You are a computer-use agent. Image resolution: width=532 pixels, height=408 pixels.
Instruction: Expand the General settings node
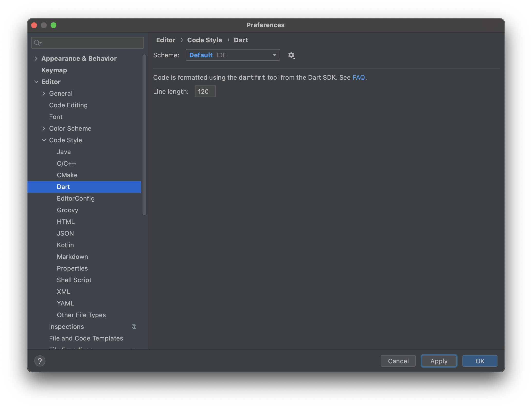point(44,93)
